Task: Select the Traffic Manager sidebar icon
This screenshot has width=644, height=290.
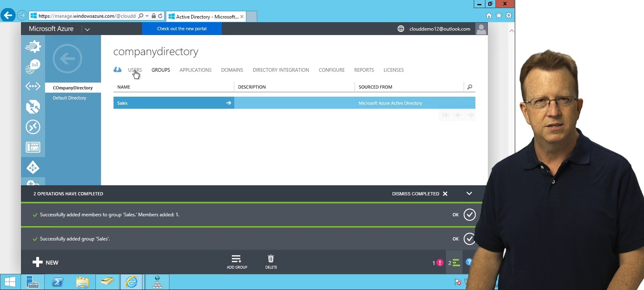Action: 33,107
